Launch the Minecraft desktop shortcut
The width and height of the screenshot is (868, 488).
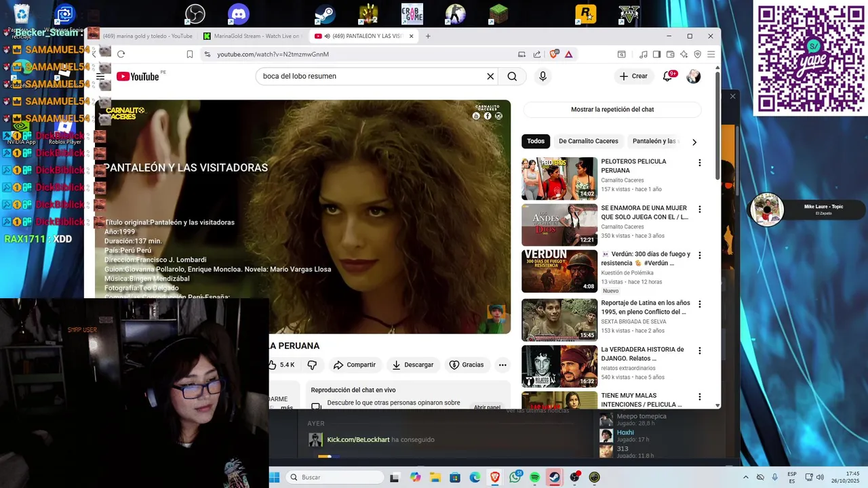click(x=498, y=14)
